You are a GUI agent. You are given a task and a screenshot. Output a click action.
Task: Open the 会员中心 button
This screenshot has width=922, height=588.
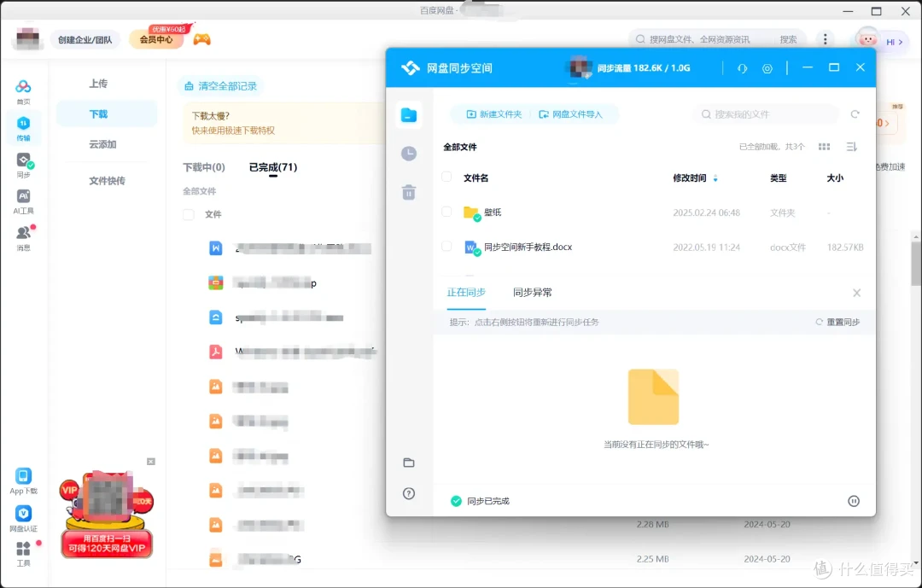[156, 39]
